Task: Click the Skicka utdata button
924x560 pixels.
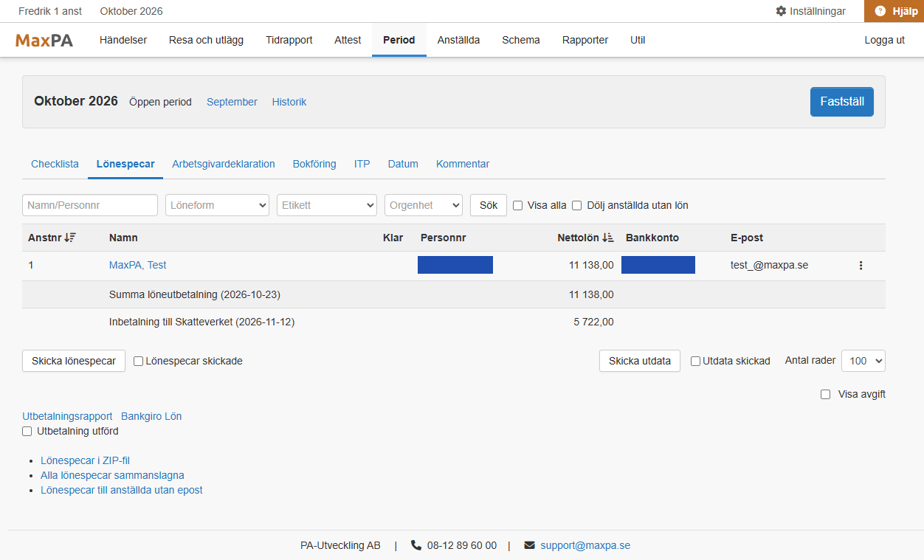Action: [x=640, y=361]
